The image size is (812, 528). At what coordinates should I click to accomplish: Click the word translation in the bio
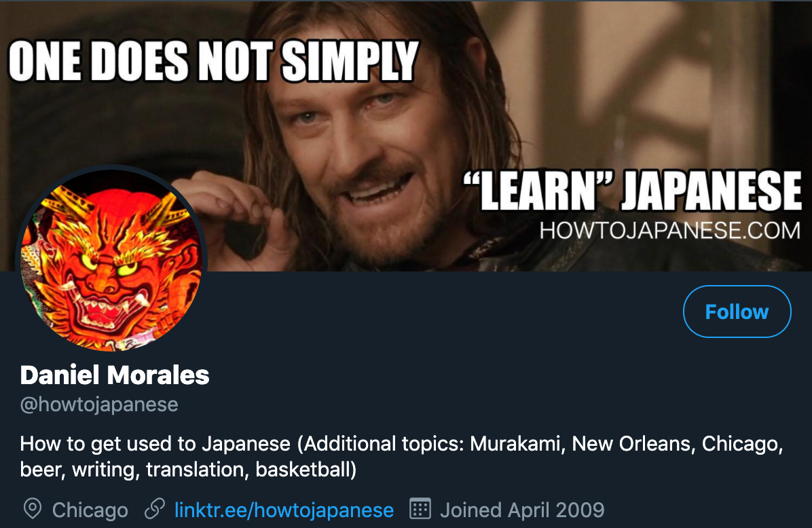[195, 470]
